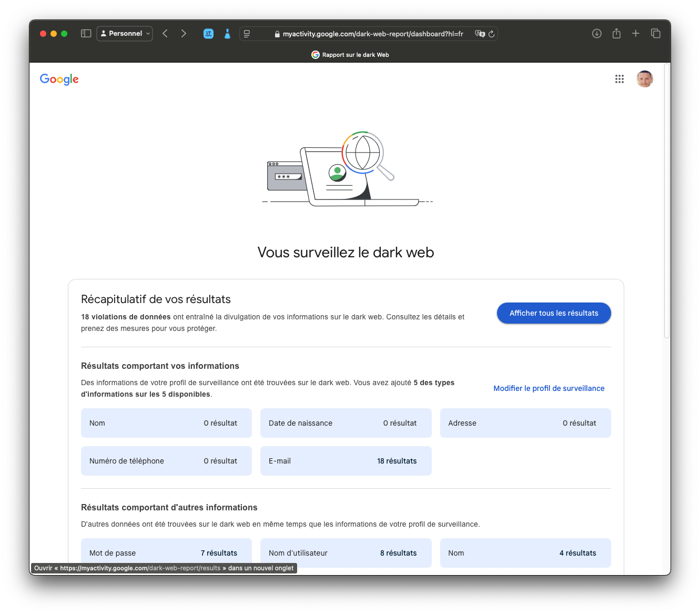Show the tab overview
Image resolution: width=700 pixels, height=614 pixels.
pyautogui.click(x=655, y=34)
